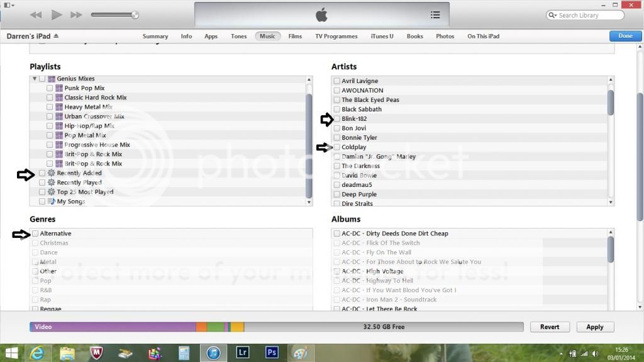This screenshot has width=644, height=362.
Task: Open Internet Explorer from the taskbar
Action: point(37,353)
